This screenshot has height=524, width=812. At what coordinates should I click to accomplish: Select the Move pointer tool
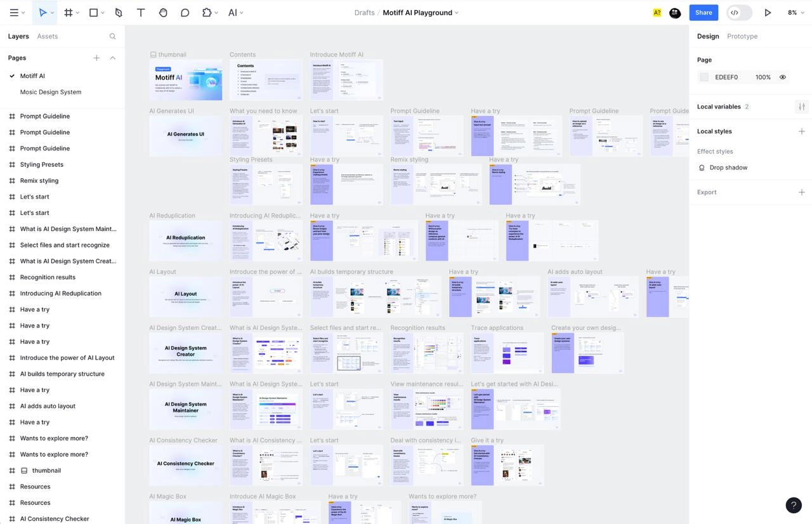42,13
